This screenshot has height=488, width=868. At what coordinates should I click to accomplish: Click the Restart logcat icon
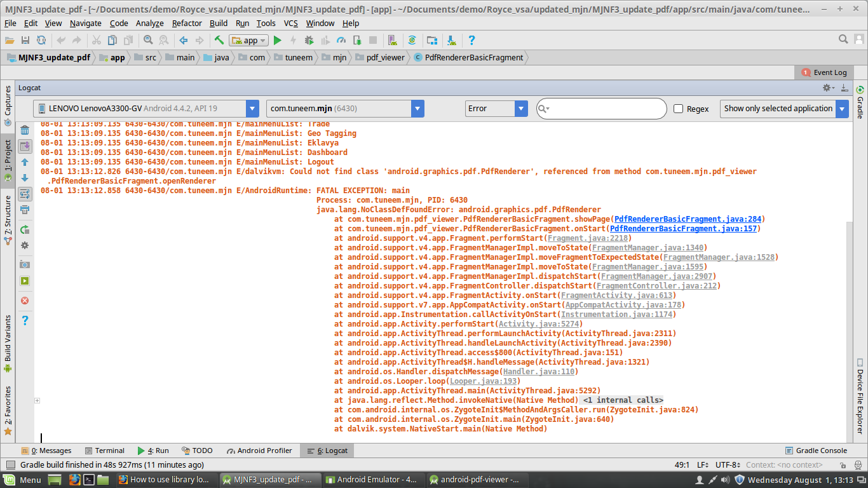[x=25, y=229]
